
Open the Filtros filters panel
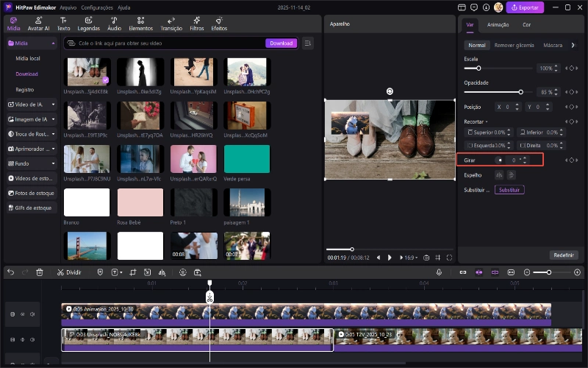196,24
